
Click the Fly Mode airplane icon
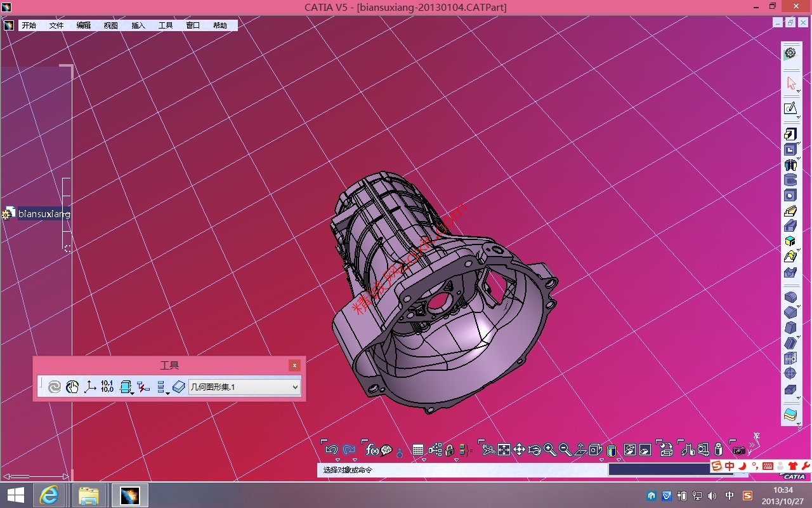coord(488,450)
